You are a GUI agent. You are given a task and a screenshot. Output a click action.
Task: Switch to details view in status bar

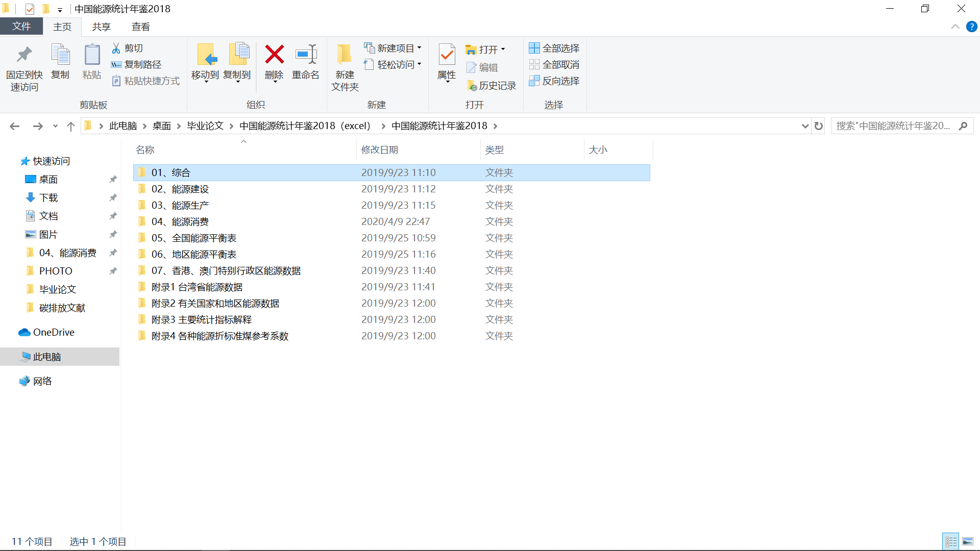tap(951, 541)
